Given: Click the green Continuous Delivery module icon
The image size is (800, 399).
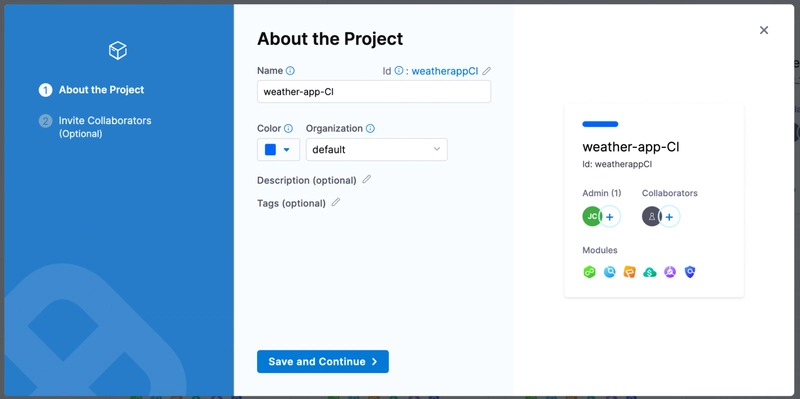Looking at the screenshot, I should [589, 272].
